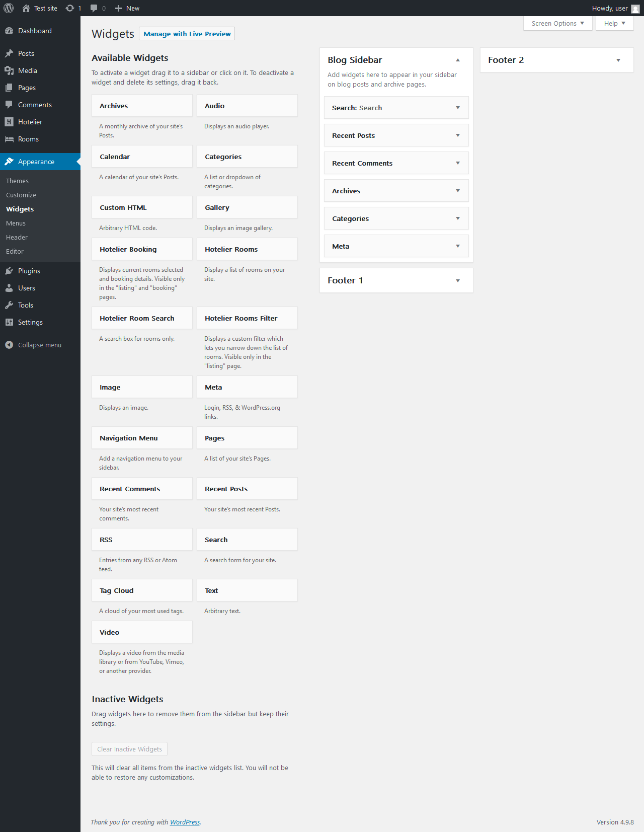The image size is (644, 832).
Task: Select the Image available widget
Action: point(142,387)
